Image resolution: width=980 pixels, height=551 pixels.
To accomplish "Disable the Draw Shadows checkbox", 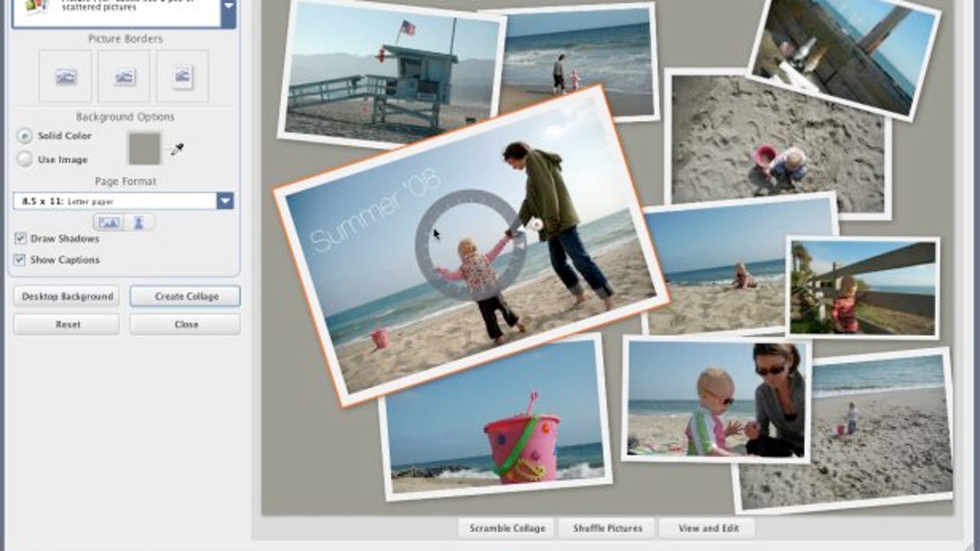I will [x=19, y=238].
